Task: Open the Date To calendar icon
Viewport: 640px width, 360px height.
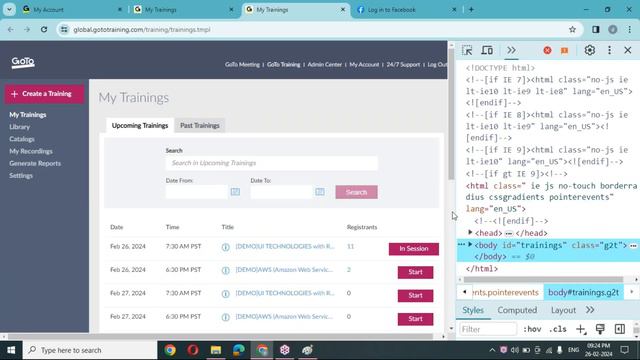Action: point(320,192)
